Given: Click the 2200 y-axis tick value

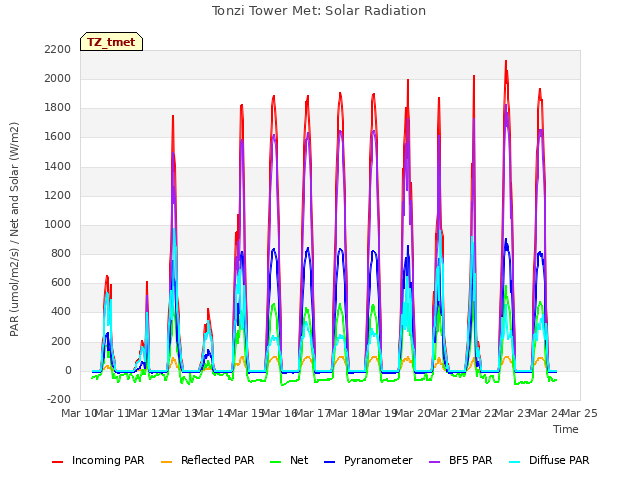Looking at the screenshot, I should click(58, 49).
